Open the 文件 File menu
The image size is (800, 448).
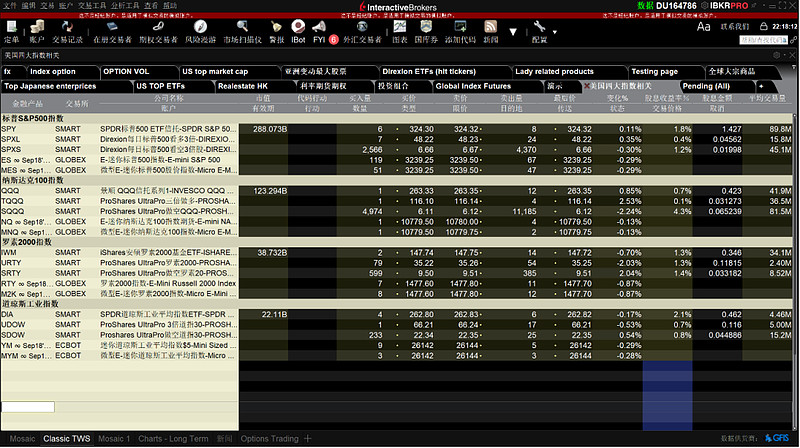10,6
